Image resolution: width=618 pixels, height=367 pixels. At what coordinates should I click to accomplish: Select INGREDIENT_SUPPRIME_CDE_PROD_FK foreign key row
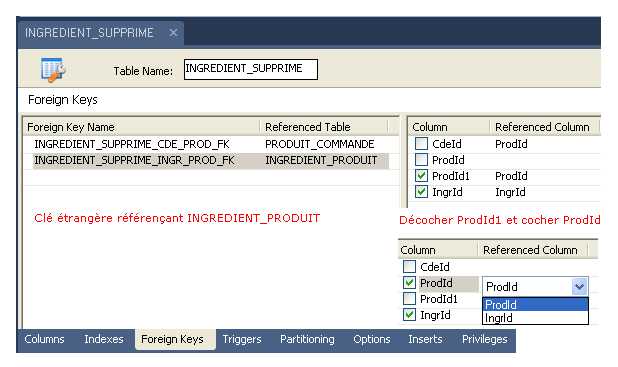pyautogui.click(x=132, y=144)
